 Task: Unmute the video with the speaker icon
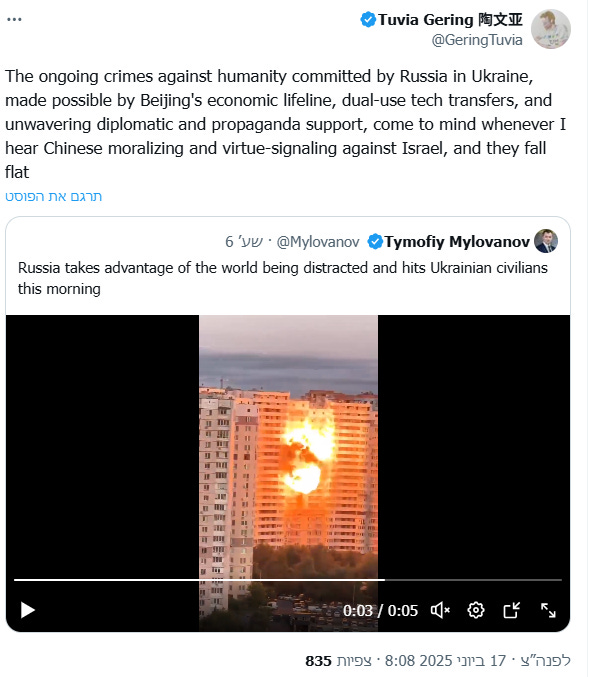(x=440, y=610)
